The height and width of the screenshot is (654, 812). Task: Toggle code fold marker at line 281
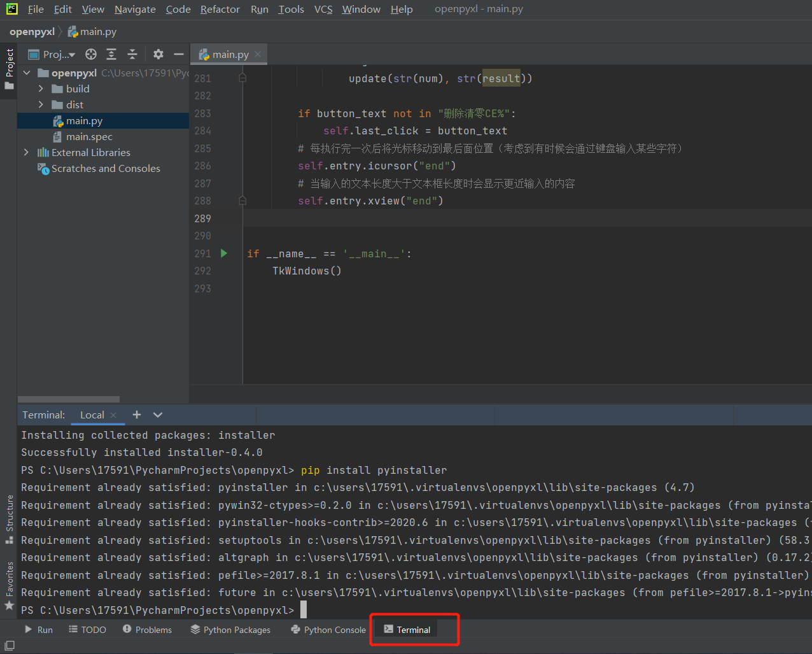pos(242,78)
